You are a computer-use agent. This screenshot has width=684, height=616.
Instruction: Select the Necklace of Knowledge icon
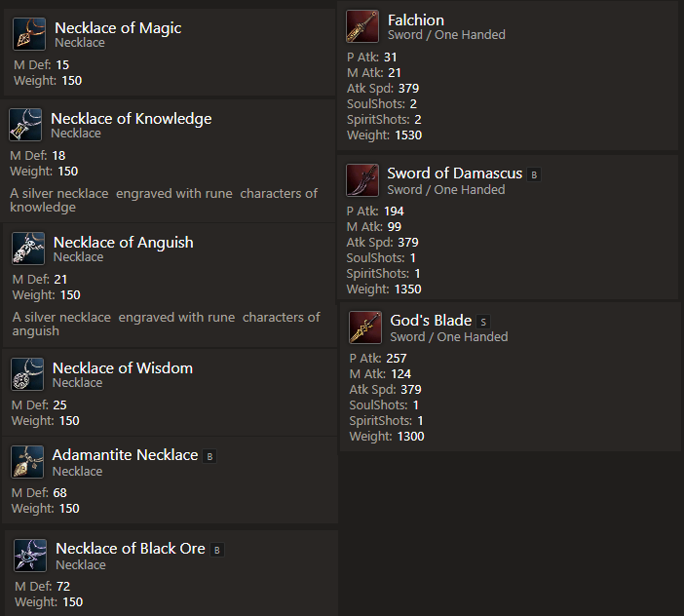[x=25, y=125]
